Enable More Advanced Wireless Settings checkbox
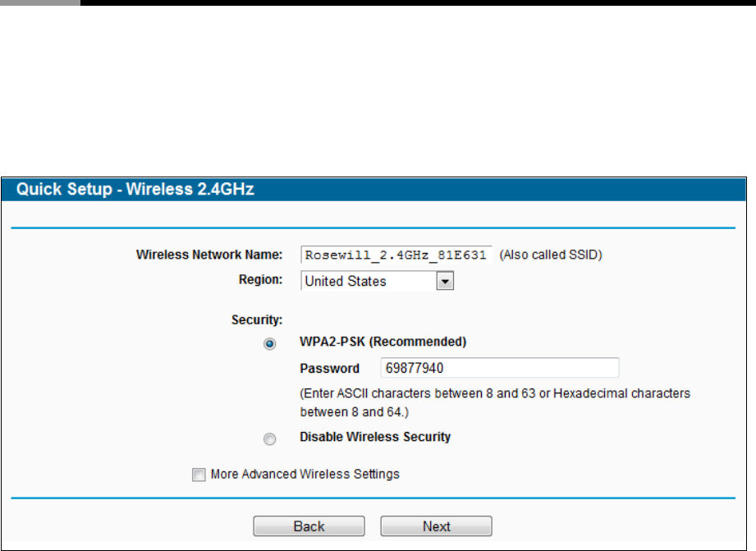Viewport: 756px width, 551px height. coord(199,475)
